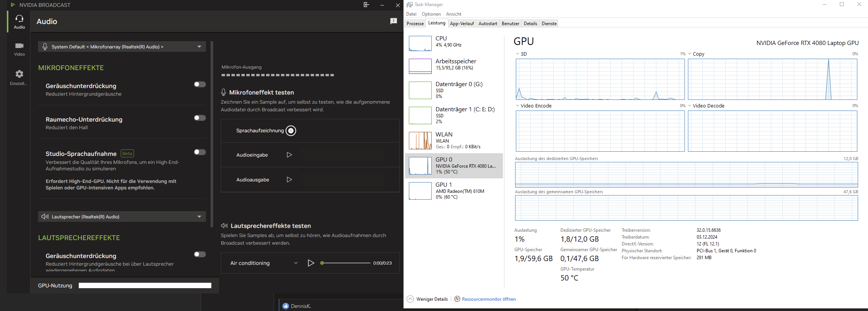Open the Video section camera icon

(x=19, y=46)
